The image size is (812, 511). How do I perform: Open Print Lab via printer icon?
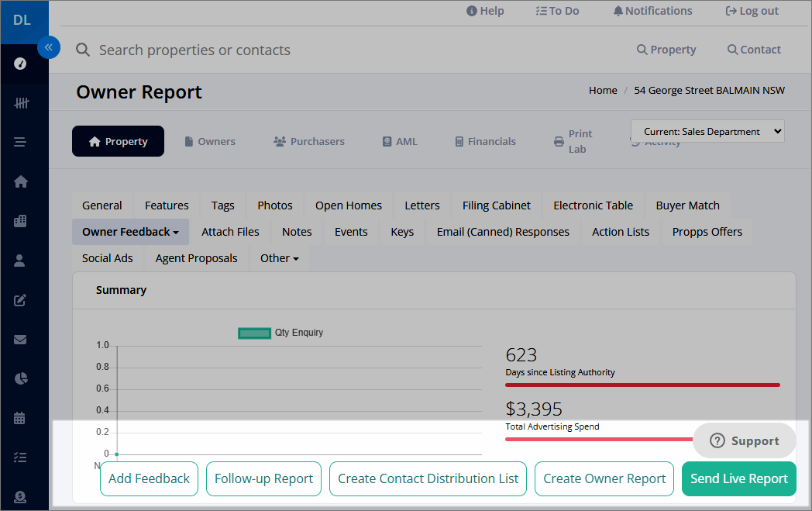point(559,141)
